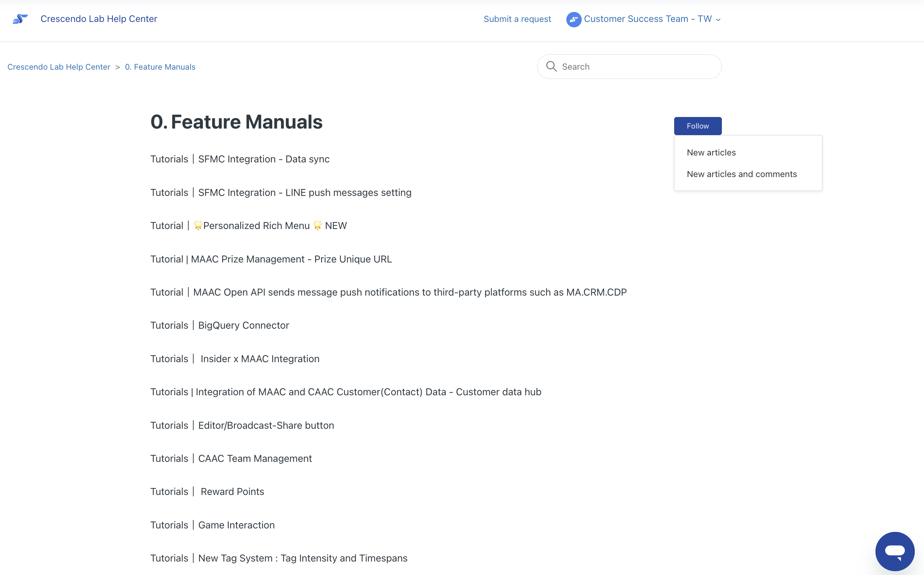
Task: Click the search magnifier icon
Action: (x=551, y=67)
